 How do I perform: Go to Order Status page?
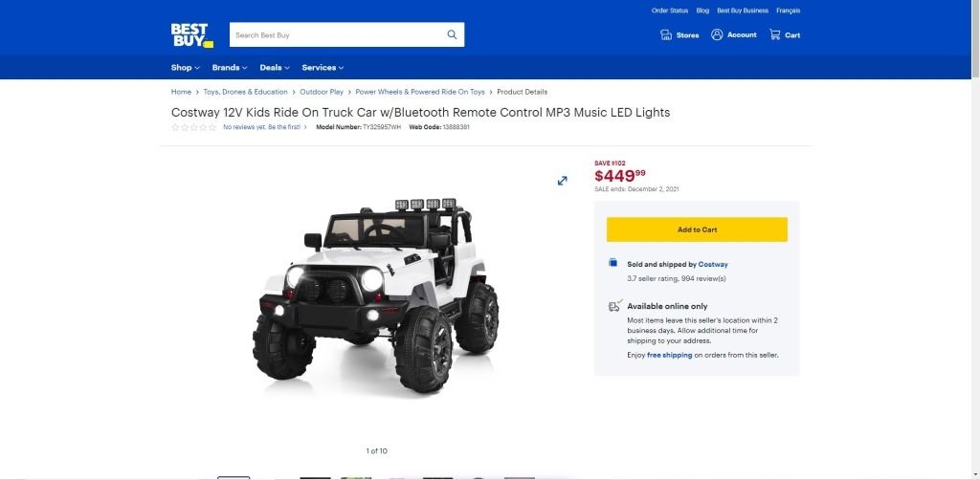coord(669,11)
